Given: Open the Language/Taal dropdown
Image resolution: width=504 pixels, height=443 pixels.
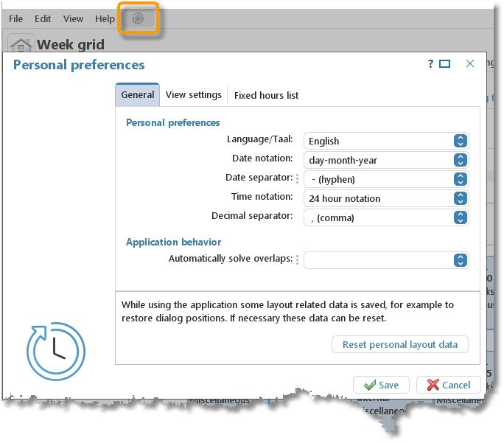Looking at the screenshot, I should point(460,141).
